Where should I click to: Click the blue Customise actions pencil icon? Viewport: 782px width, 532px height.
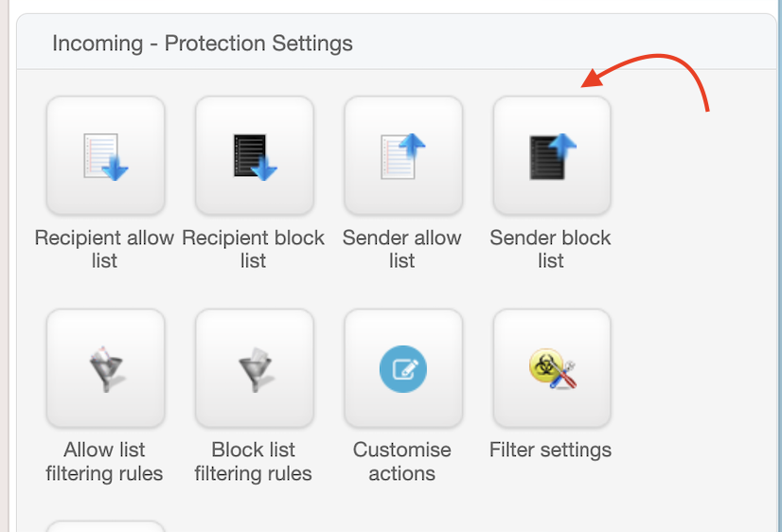tap(403, 368)
